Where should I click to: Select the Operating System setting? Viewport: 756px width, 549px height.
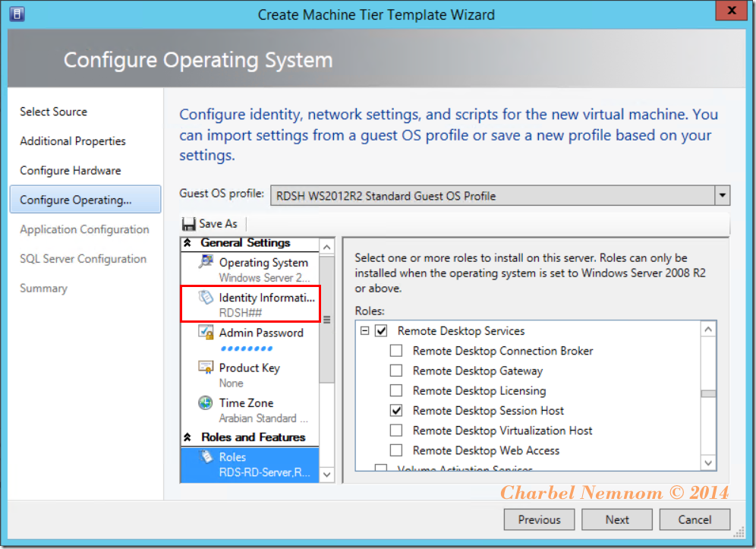[250, 270]
